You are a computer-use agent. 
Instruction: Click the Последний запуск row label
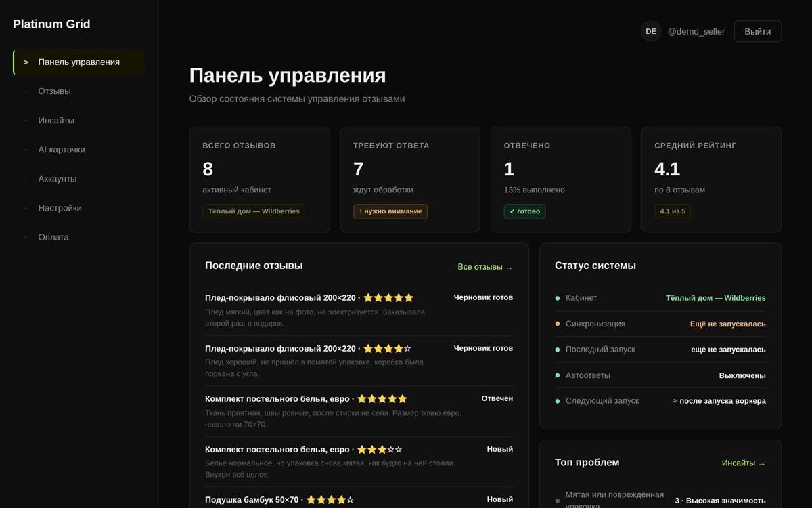pyautogui.click(x=600, y=350)
